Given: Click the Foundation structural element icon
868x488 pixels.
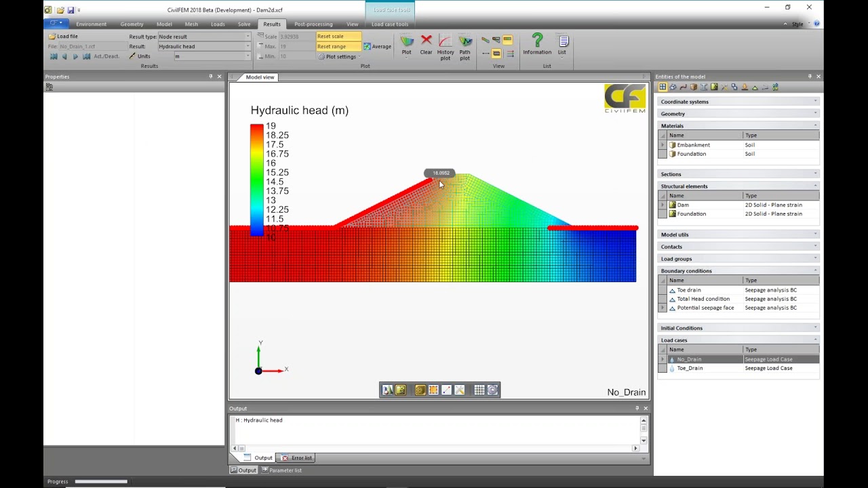Looking at the screenshot, I should (x=673, y=213).
